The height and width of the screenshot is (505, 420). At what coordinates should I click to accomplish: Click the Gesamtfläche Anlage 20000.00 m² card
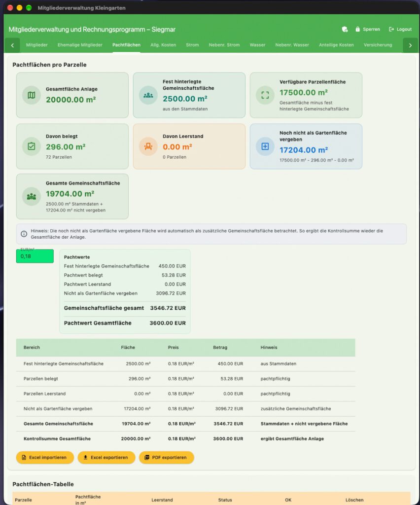pyautogui.click(x=72, y=95)
